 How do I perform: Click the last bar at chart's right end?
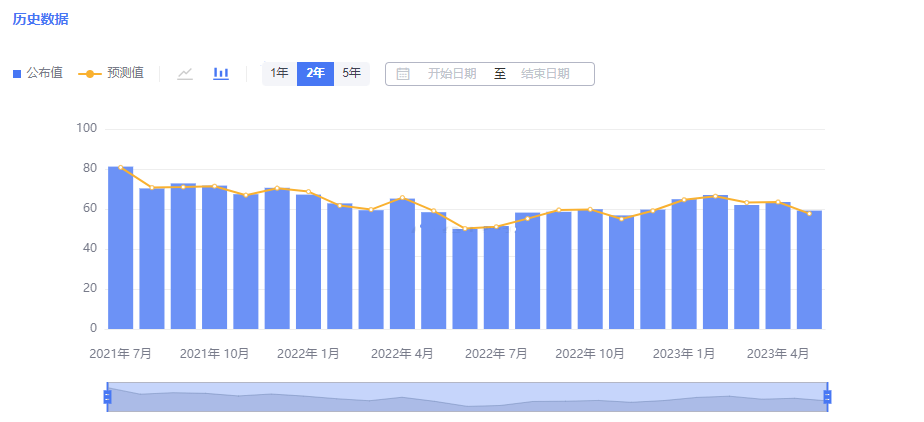810,269
